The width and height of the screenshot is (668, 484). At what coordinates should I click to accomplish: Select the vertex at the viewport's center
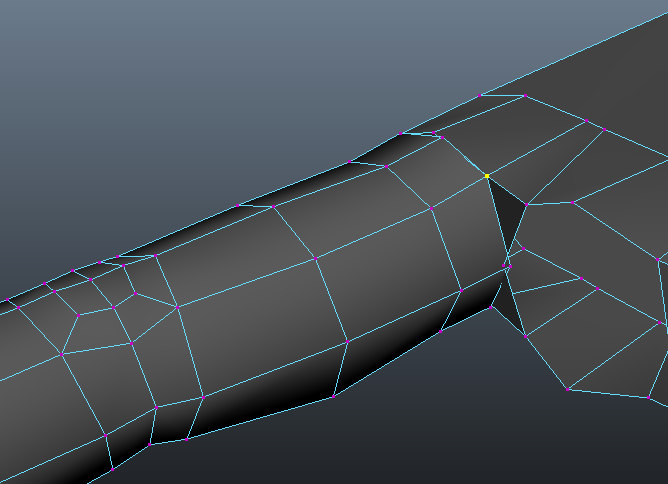click(x=316, y=258)
